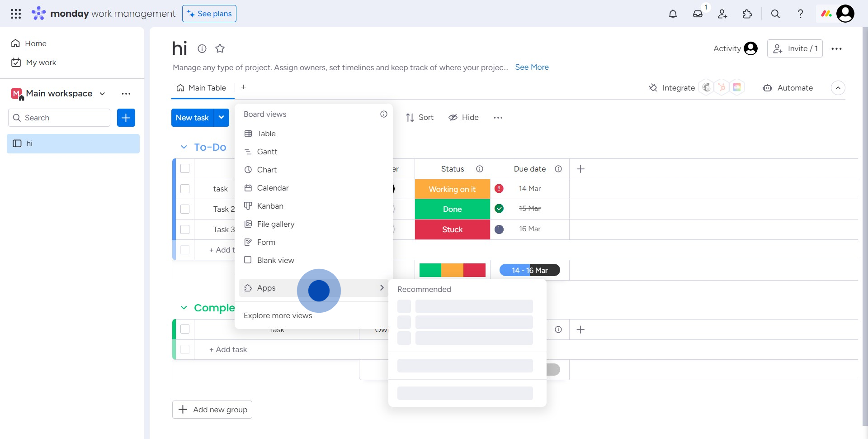The image size is (868, 439).
Task: Select Calendar view in the menu
Action: coord(273,188)
